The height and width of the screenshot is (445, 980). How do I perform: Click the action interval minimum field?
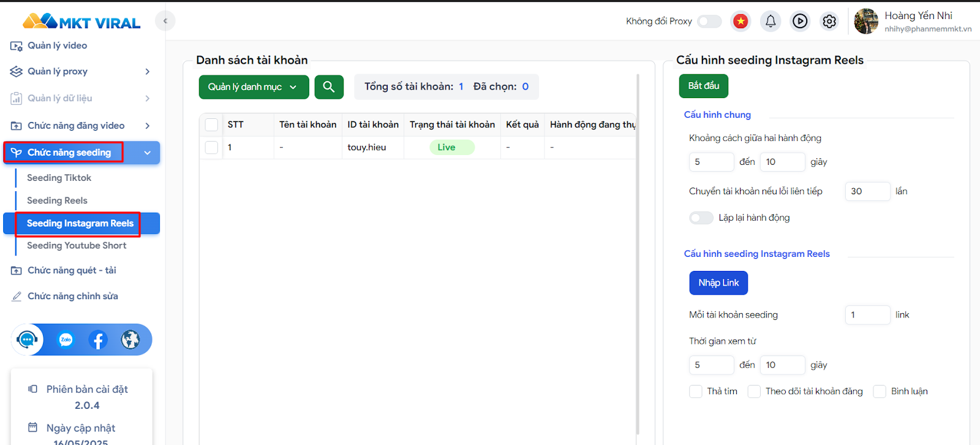pyautogui.click(x=711, y=162)
